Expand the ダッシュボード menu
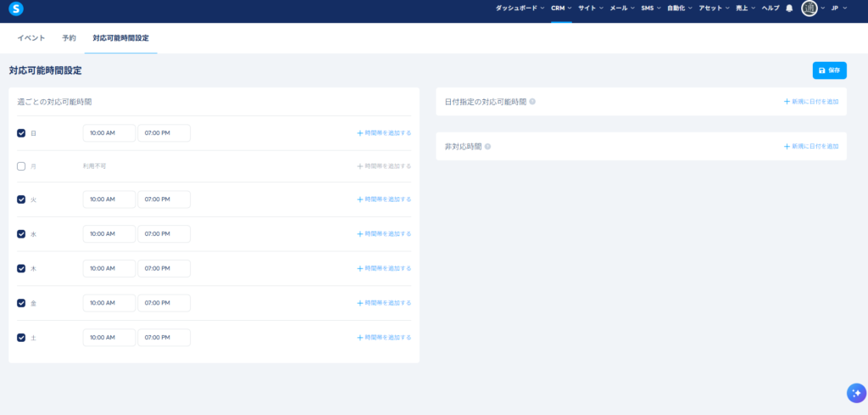The image size is (868, 415). 520,8
